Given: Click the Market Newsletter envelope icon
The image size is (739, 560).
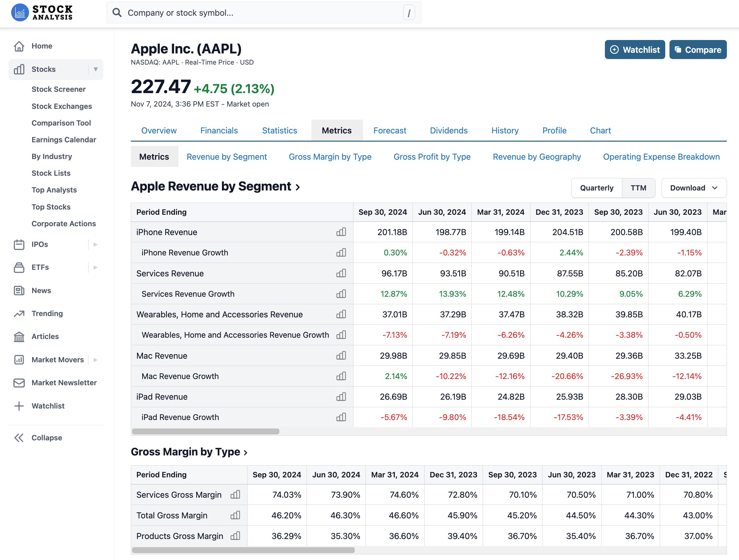Looking at the screenshot, I should 19,383.
